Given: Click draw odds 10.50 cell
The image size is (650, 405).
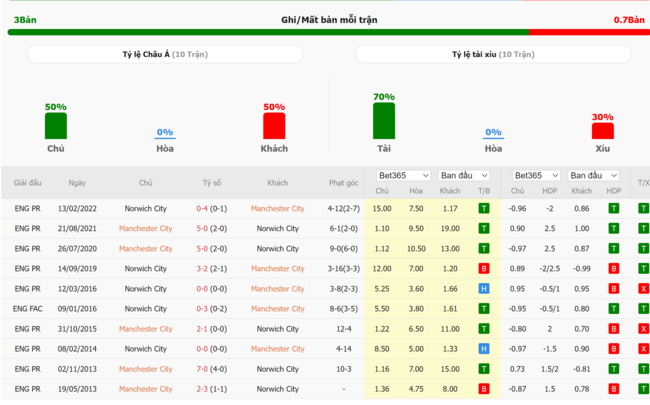Looking at the screenshot, I should (x=416, y=249).
